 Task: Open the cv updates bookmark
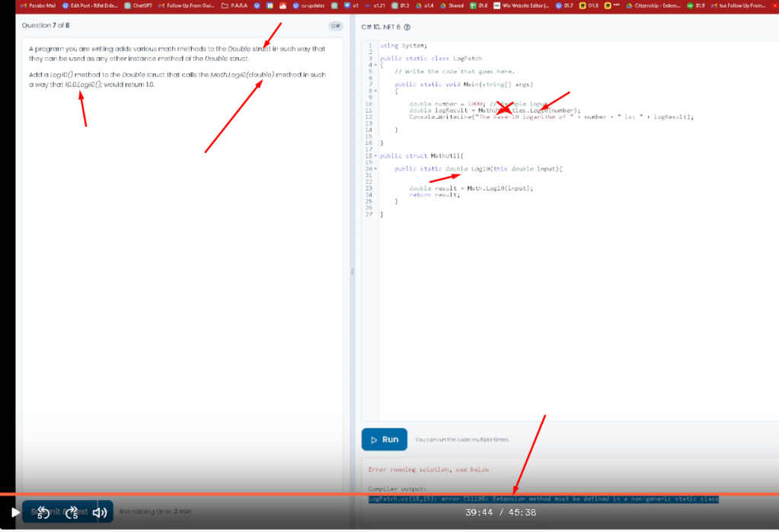pyautogui.click(x=308, y=5)
